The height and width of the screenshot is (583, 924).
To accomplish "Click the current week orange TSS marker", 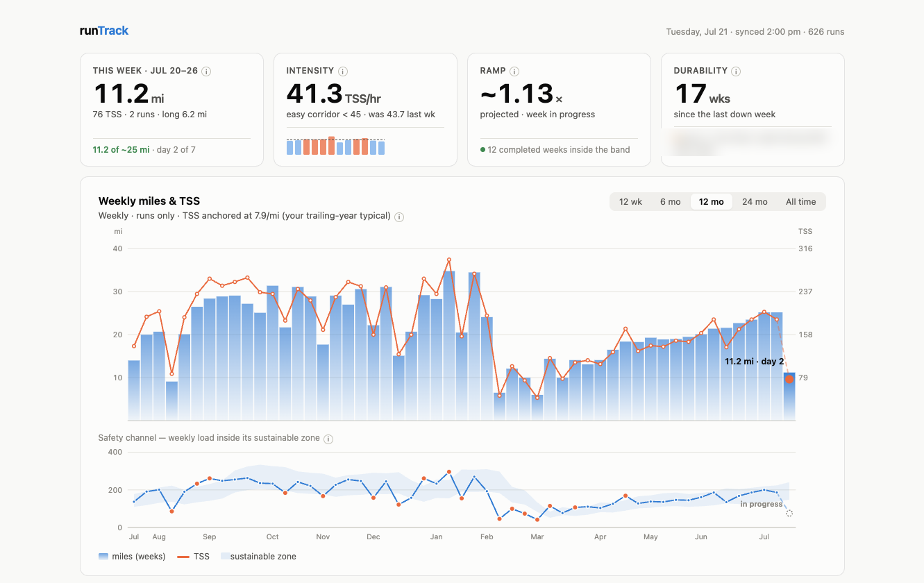I will (789, 379).
